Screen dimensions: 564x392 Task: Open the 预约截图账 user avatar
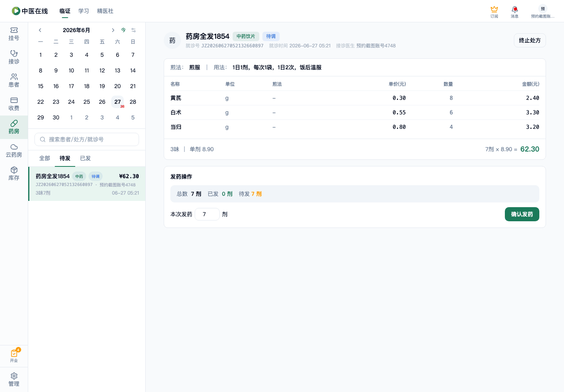tap(542, 12)
